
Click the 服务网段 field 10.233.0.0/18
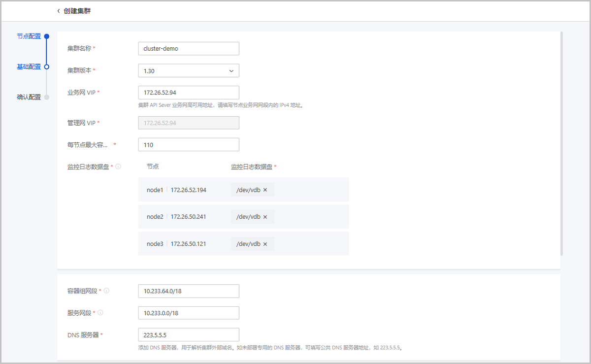click(189, 313)
